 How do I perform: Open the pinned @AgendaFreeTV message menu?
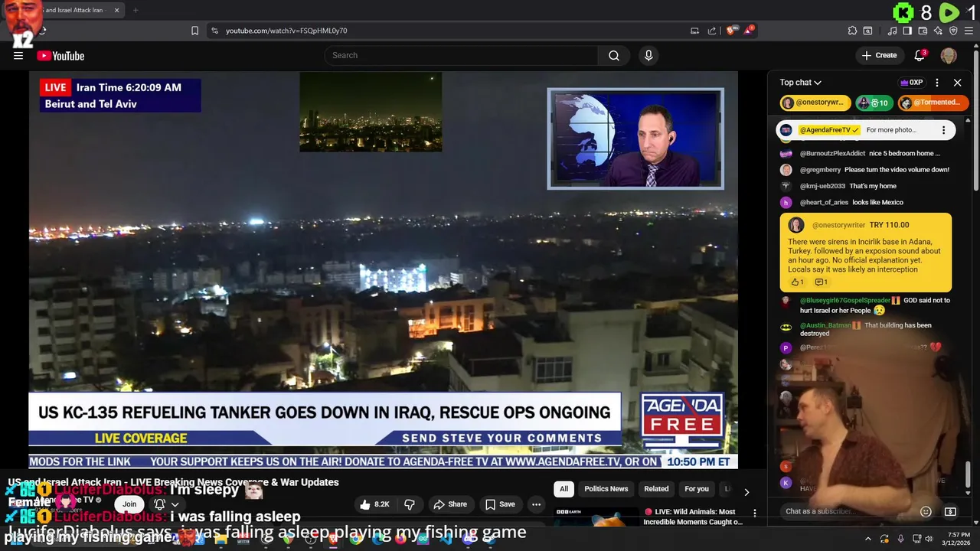pos(943,130)
